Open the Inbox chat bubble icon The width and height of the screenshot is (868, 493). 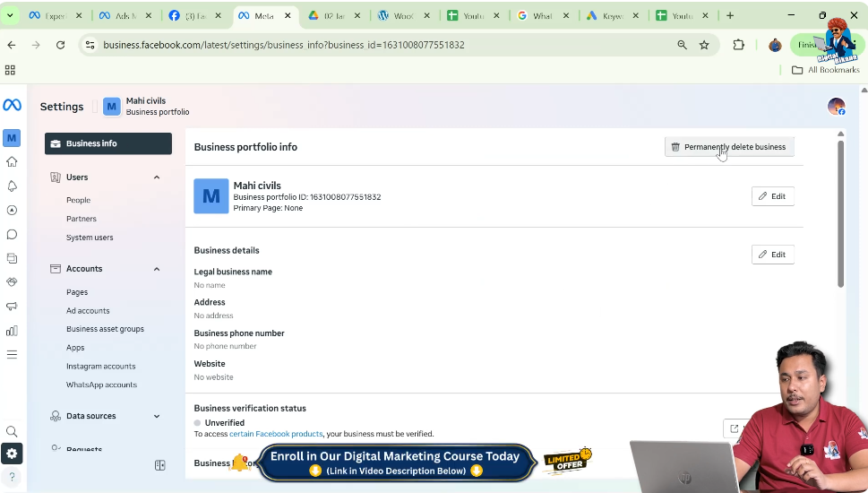(12, 234)
